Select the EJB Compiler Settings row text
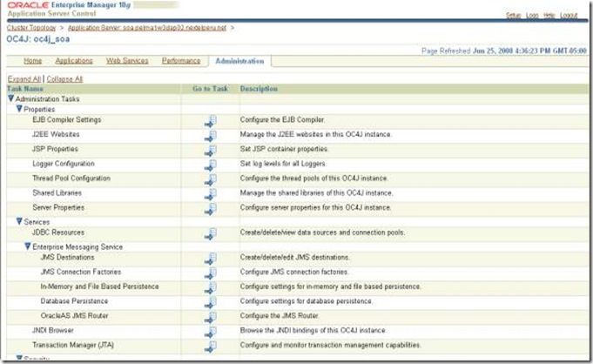Viewport: 593px width, 364px height. coord(67,120)
